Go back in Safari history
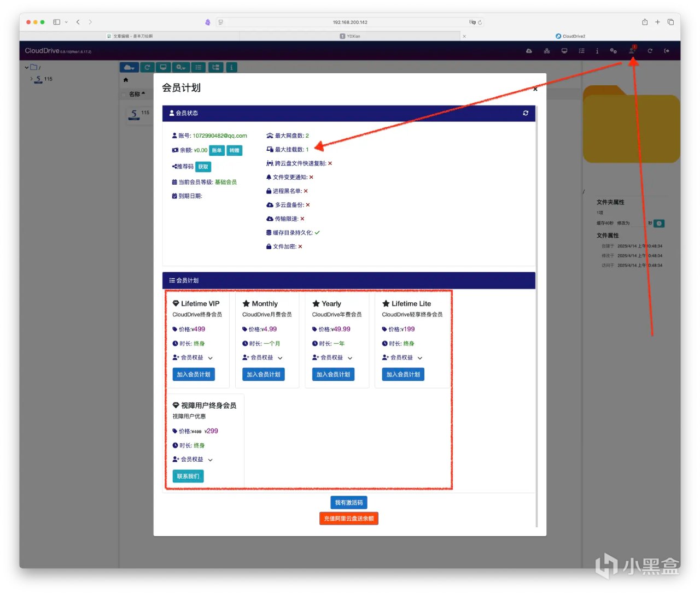The image size is (700, 594). tap(78, 22)
